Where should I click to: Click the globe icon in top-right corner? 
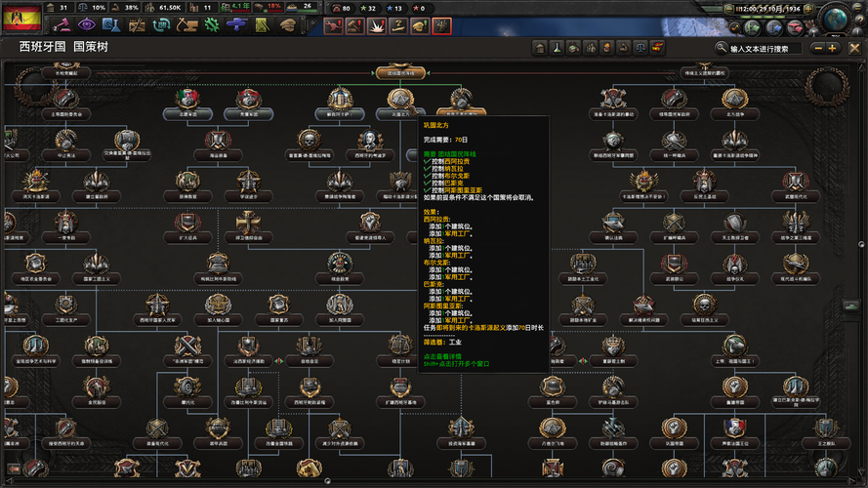tap(836, 20)
